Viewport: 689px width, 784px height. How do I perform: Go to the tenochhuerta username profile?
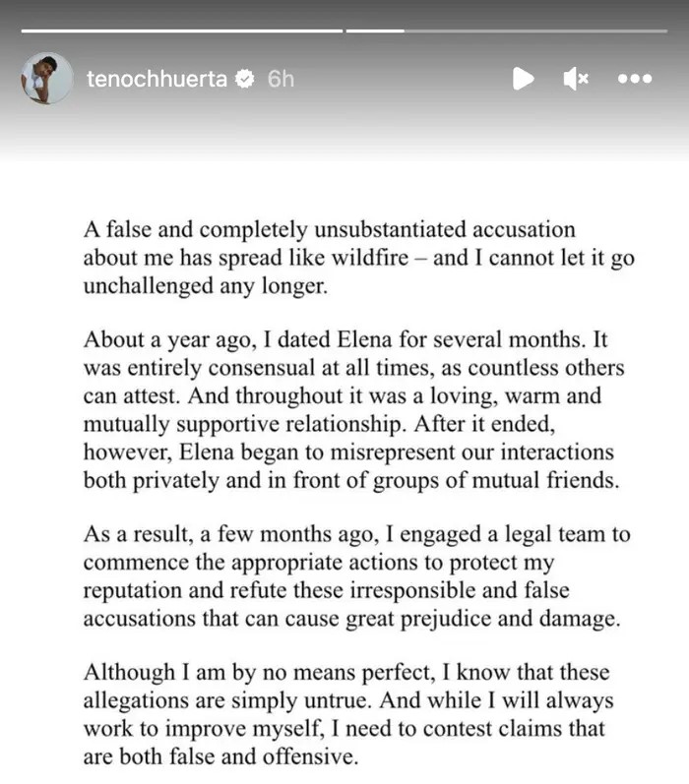[x=157, y=79]
